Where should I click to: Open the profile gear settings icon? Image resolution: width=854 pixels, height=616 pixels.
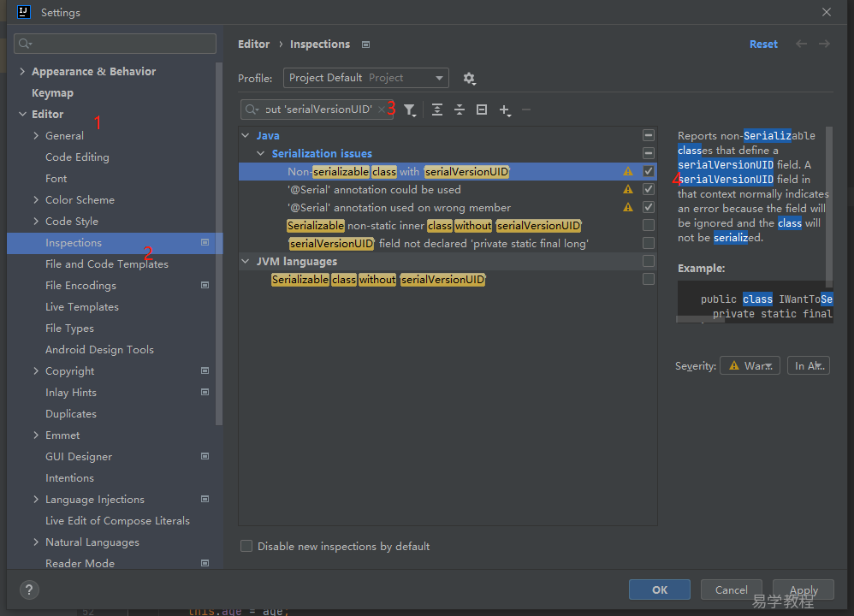point(469,79)
